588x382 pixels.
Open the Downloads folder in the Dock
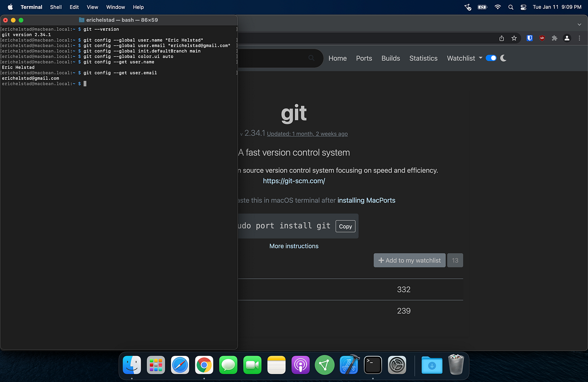pyautogui.click(x=432, y=365)
